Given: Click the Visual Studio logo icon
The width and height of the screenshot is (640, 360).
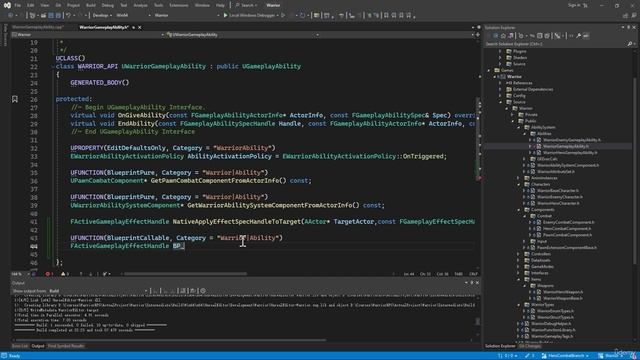Looking at the screenshot, I should (7, 5).
